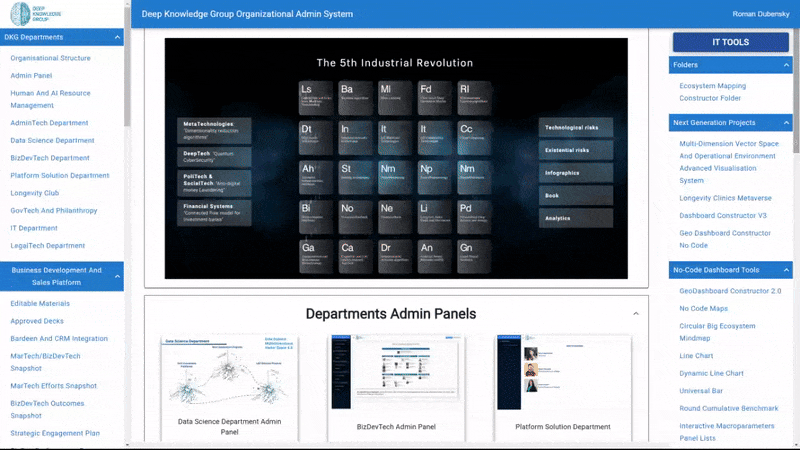
Task: Open LegalTech Department link
Action: 47,246
